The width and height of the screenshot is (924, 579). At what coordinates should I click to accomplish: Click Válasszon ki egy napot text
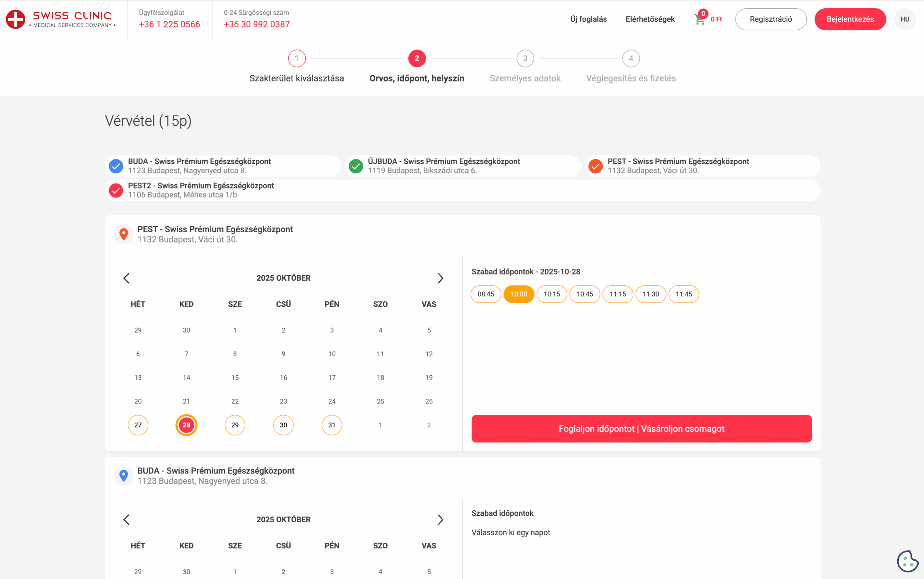pyautogui.click(x=510, y=533)
